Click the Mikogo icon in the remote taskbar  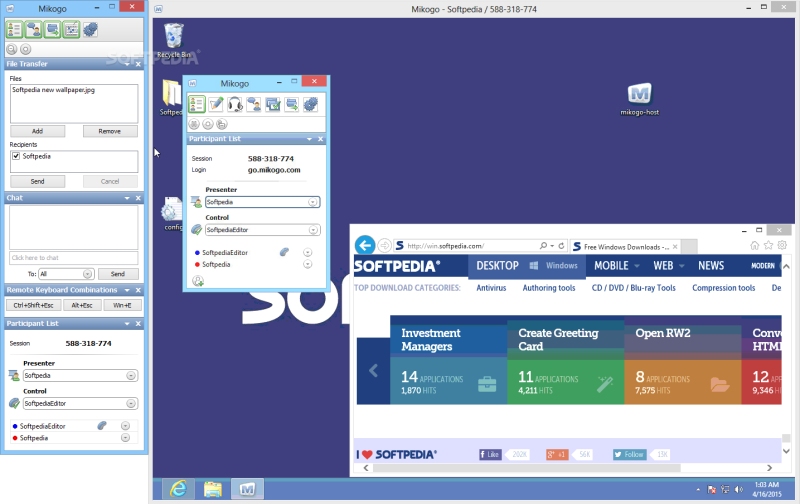[x=247, y=489]
